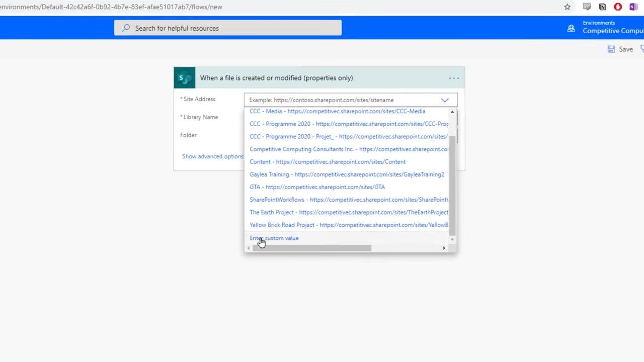Click the Folder field label
644x362 pixels.
click(188, 135)
